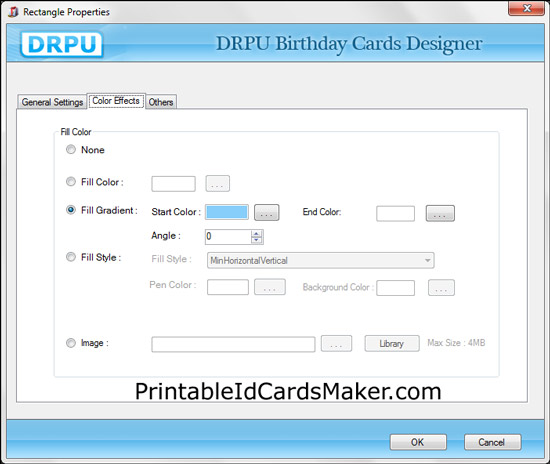Open Start Color picker ellipsis button
Image resolution: width=550 pixels, height=464 pixels.
(267, 213)
